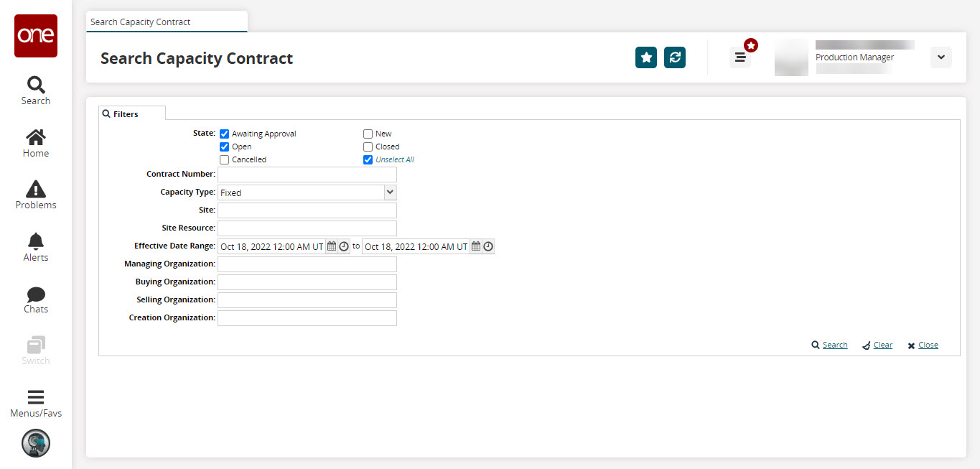Open calendar picker for start effective date
Viewport: 980px width, 469px height.
pos(332,246)
